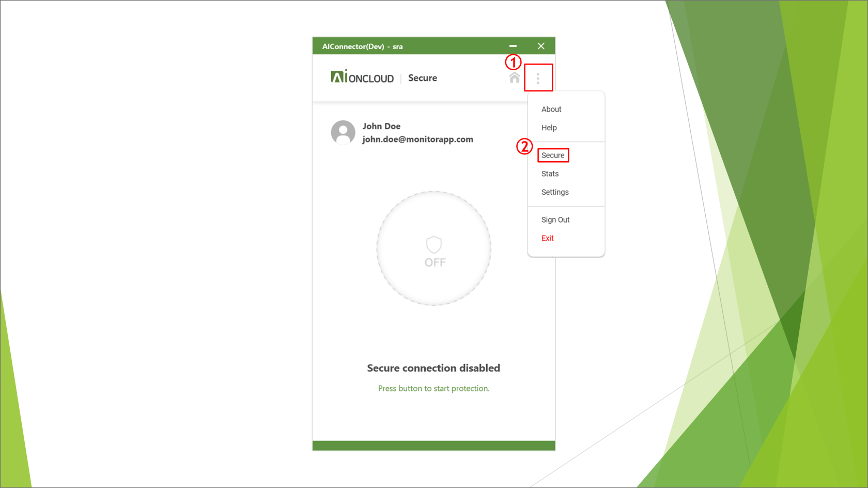Click the "Press button to start protection" text
868x488 pixels.
pyautogui.click(x=433, y=388)
